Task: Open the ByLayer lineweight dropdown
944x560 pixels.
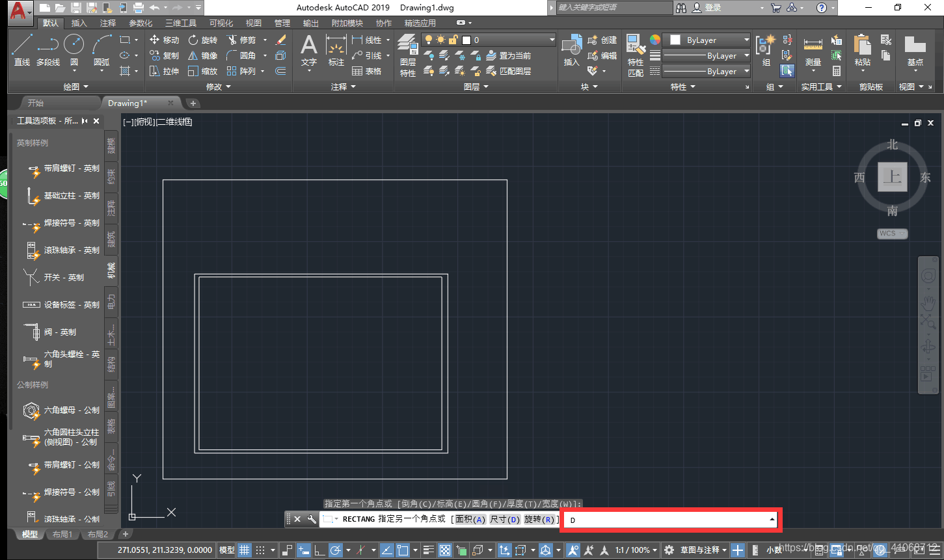Action: tap(707, 56)
